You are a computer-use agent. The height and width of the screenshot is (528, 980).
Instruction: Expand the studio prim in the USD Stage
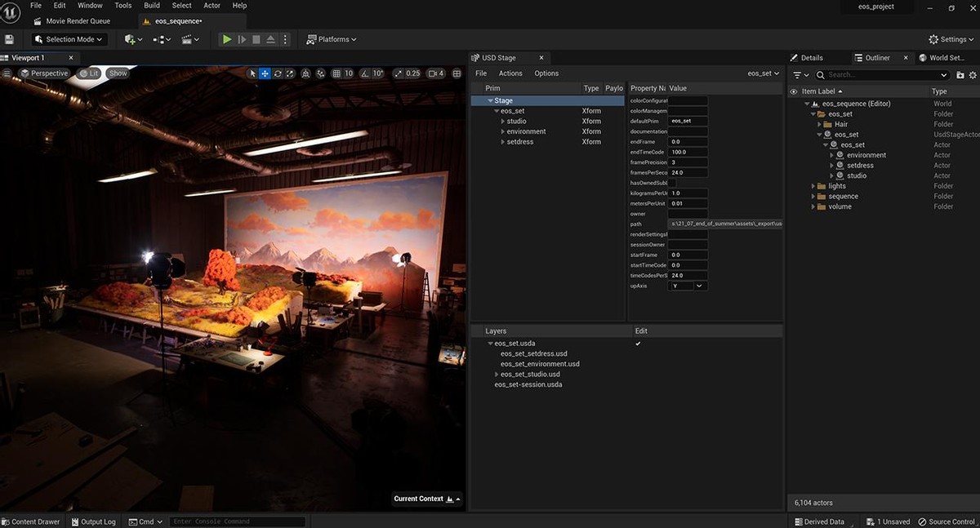(502, 122)
